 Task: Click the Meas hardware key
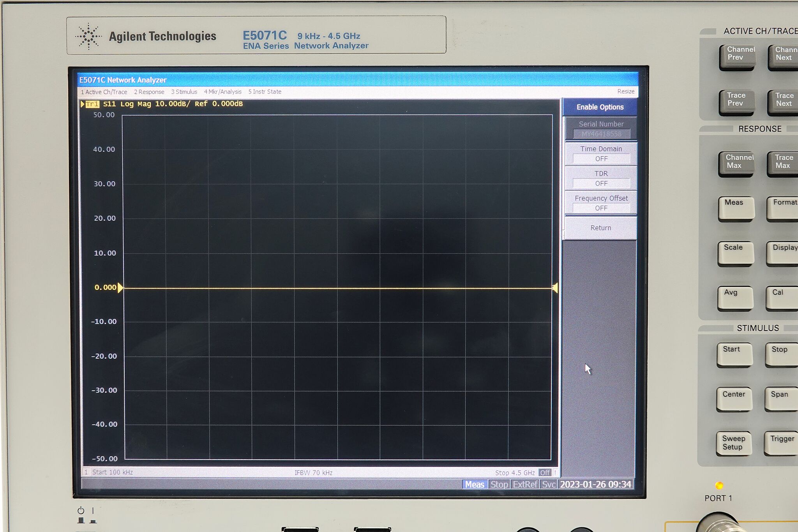point(736,209)
